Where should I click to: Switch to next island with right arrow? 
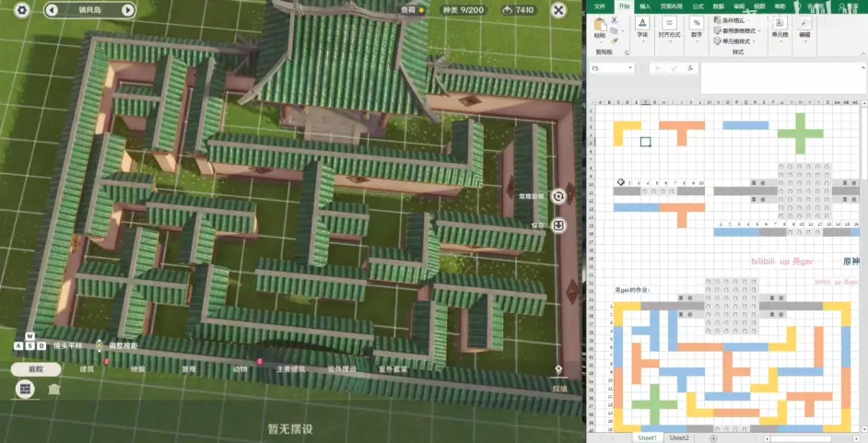coord(127,10)
